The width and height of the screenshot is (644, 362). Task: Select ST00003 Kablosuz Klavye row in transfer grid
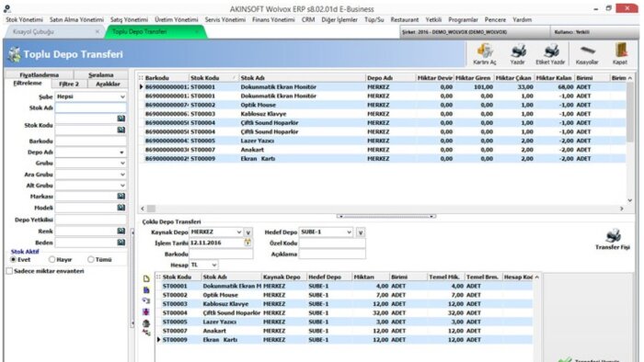click(345, 304)
